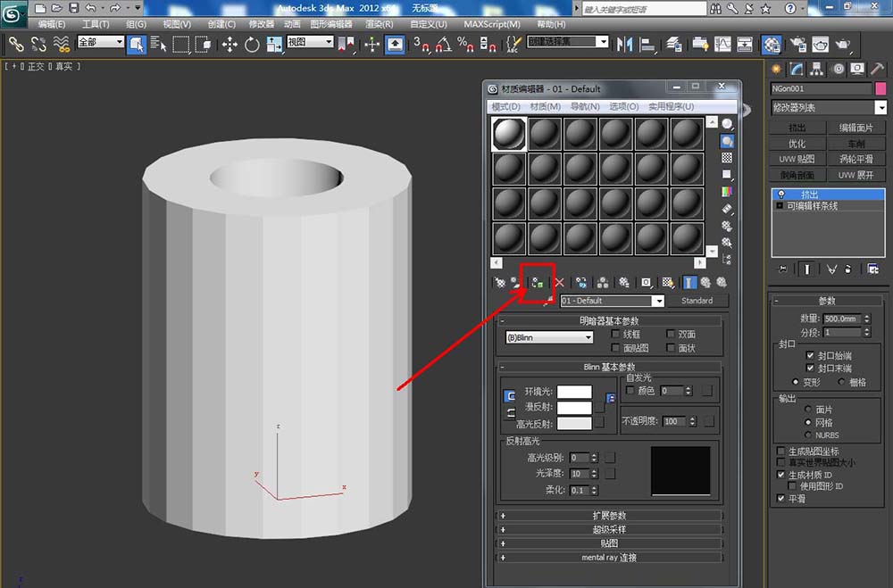Toggle 封口始端 (Cap Start) checkbox
The height and width of the screenshot is (588, 893).
(x=810, y=355)
